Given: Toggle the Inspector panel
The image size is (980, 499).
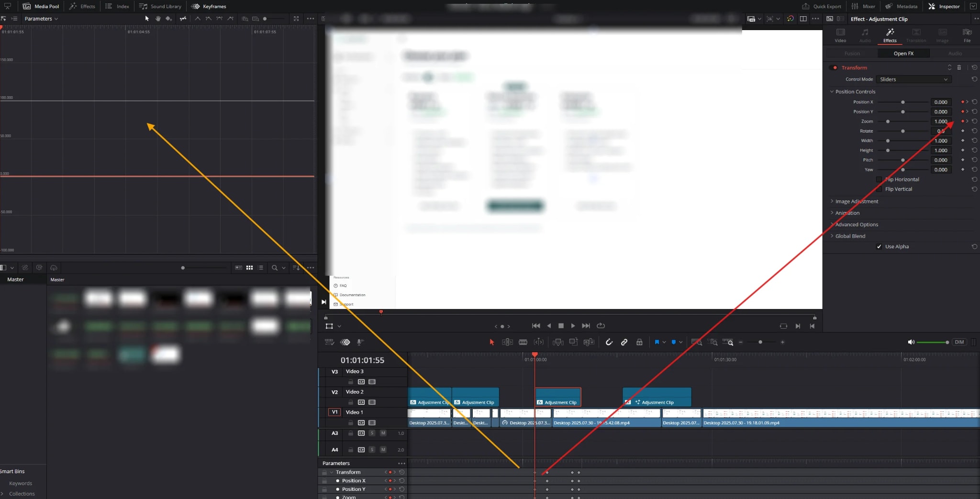Looking at the screenshot, I should pyautogui.click(x=944, y=6).
